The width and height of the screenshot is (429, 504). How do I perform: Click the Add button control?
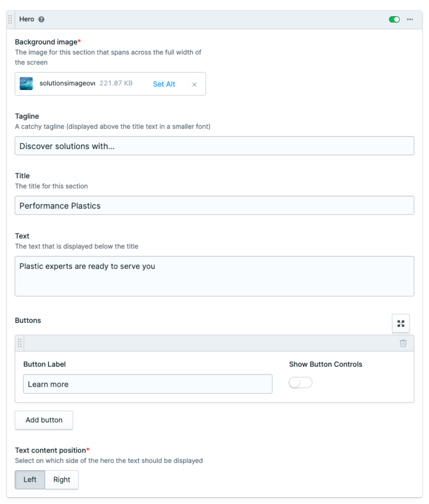tap(44, 420)
